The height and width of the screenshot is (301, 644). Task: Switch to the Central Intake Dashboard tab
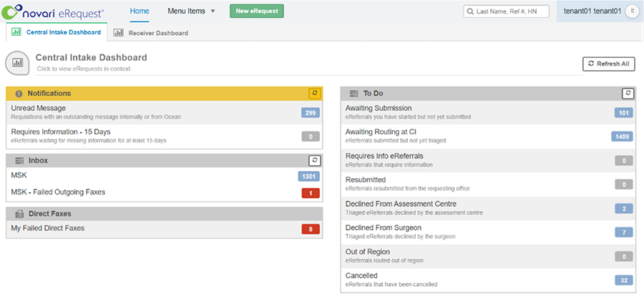[57, 32]
